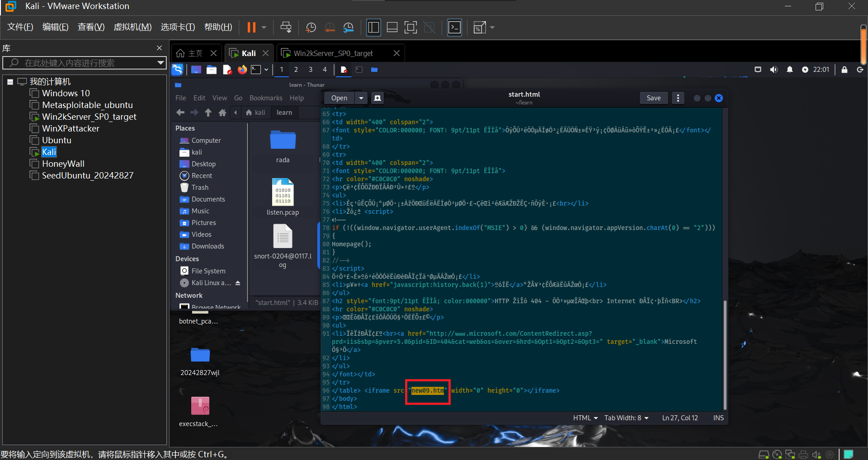Expand the dropdown arrow beside Open button
The width and height of the screenshot is (868, 460).
361,98
